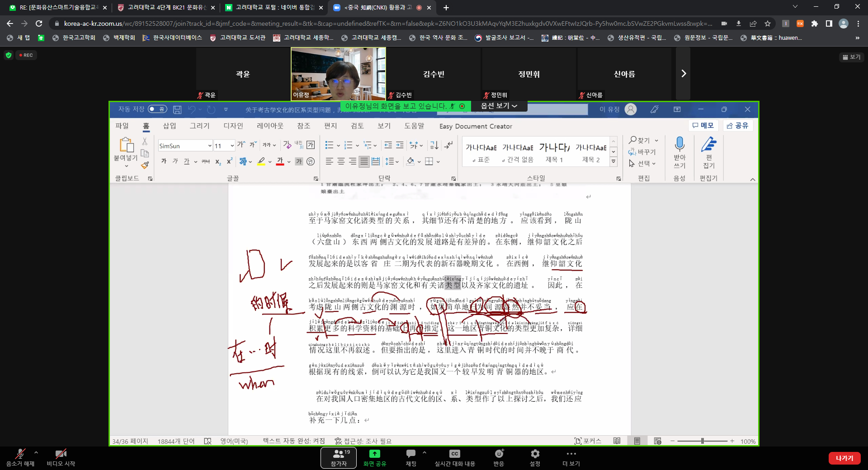868x470 pixels.
Task: Click the green screen share icon
Action: tap(374, 454)
